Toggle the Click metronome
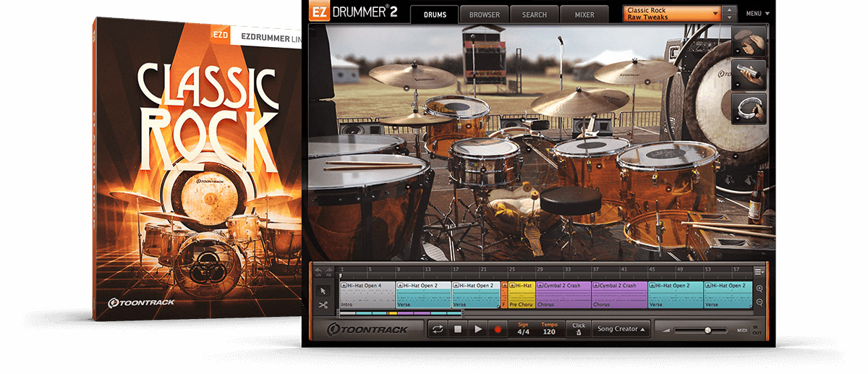 pos(578,329)
